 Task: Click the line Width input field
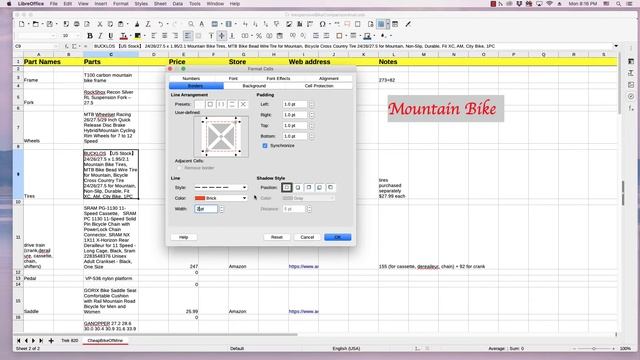pyautogui.click(x=206, y=209)
